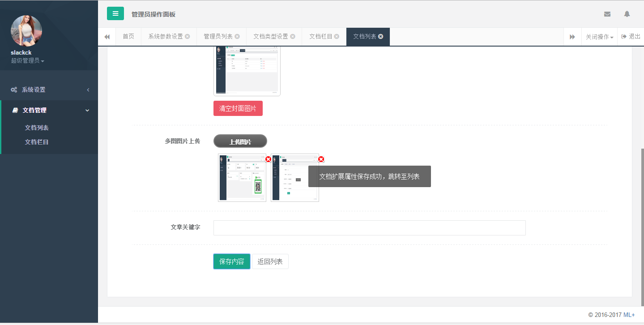644x325 pixels.
Task: Switch to the 文档类型设置 tab
Action: click(270, 37)
